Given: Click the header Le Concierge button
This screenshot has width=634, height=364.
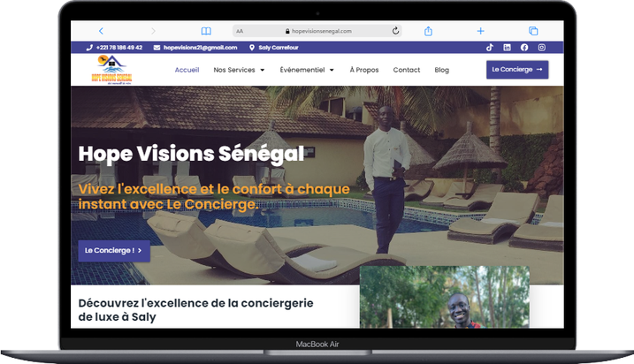Looking at the screenshot, I should pyautogui.click(x=517, y=70).
